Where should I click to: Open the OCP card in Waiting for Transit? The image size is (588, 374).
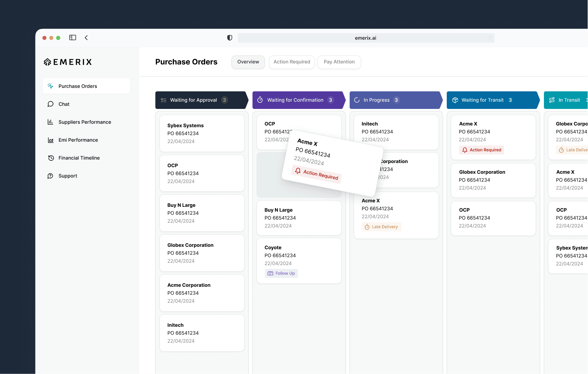pos(493,218)
